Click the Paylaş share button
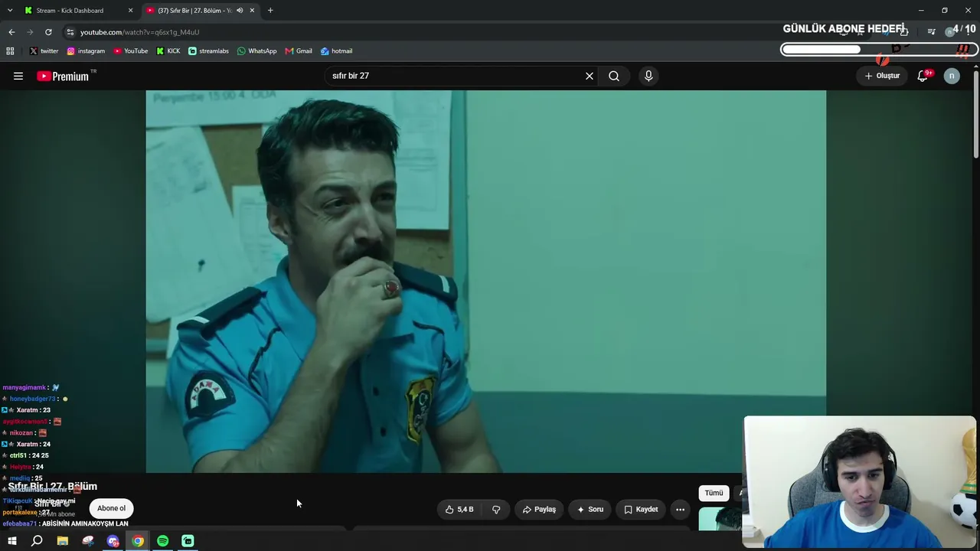 (x=539, y=509)
